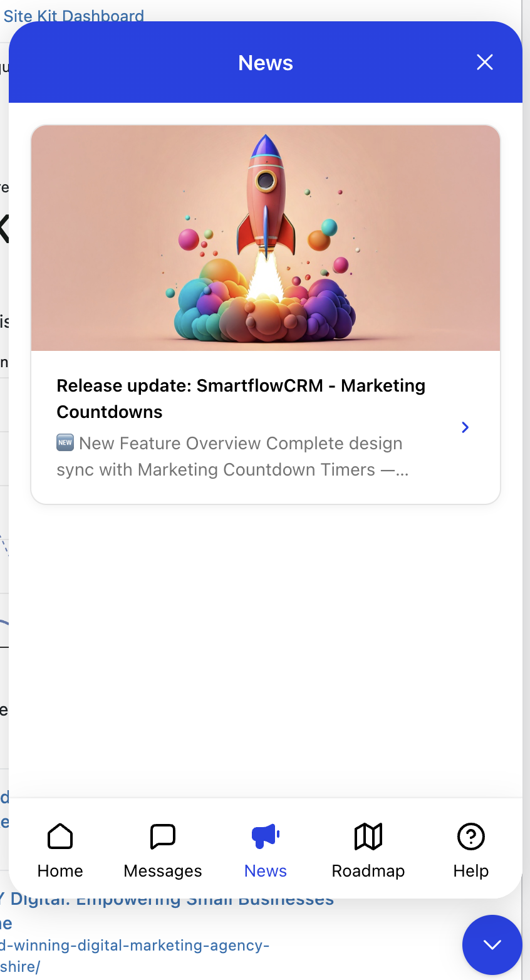Open the Home house icon
Viewport: 530px width, 980px height.
[60, 836]
